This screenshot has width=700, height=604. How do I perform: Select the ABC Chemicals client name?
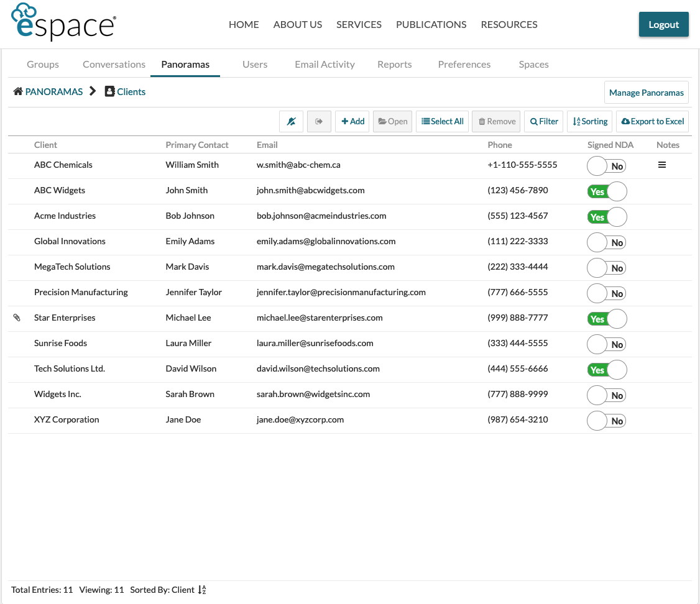(63, 165)
